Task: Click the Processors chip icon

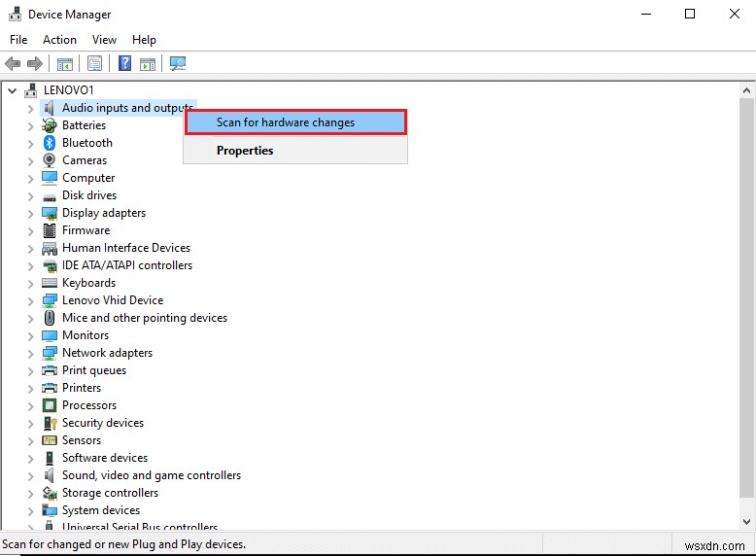Action: click(50, 405)
